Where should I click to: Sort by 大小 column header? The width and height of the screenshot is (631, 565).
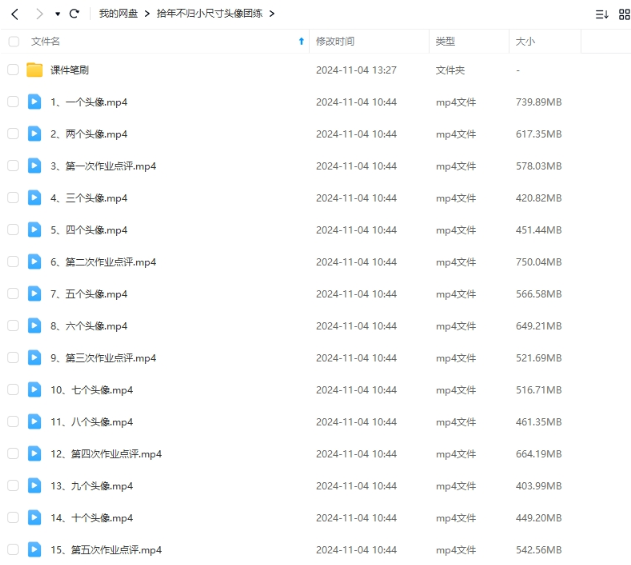coord(525,41)
